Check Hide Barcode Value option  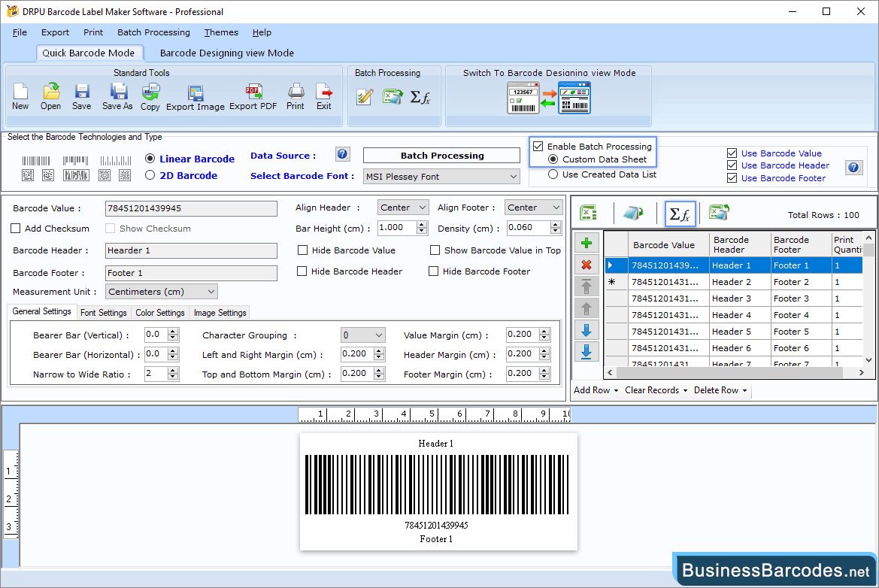point(303,250)
